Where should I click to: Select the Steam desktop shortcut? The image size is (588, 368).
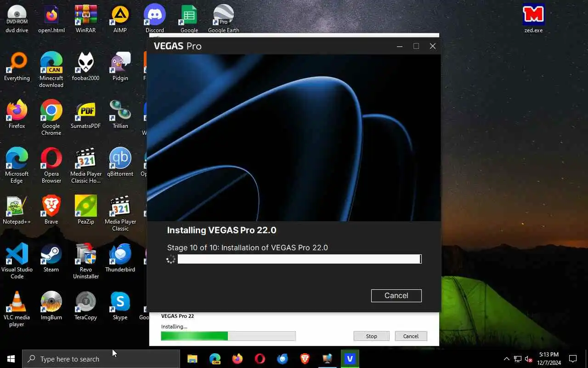(x=51, y=259)
